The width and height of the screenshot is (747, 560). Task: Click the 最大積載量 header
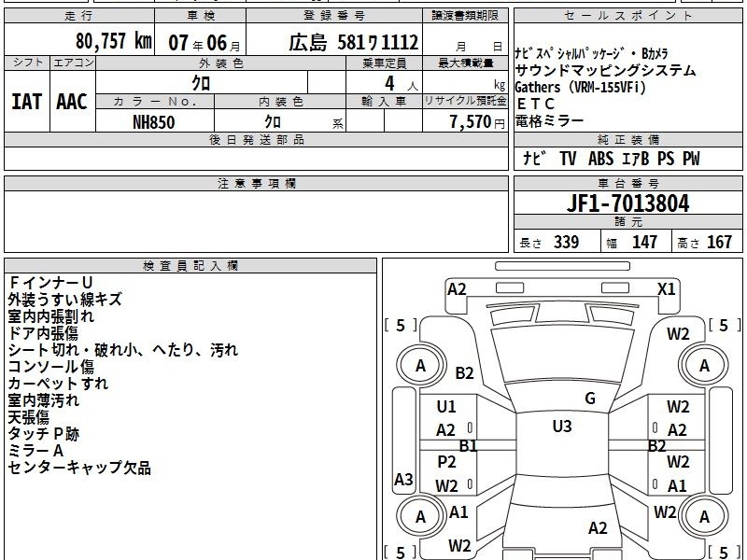[465, 63]
